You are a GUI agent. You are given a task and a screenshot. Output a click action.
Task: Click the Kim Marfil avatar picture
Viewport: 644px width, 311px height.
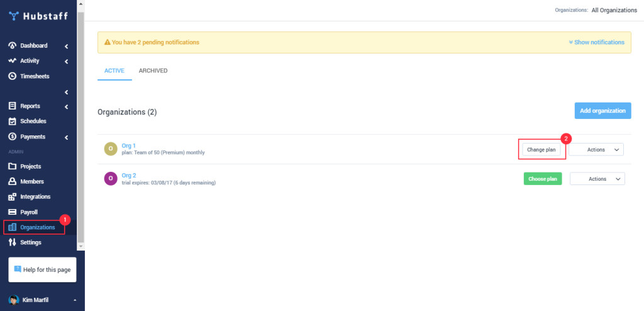tap(14, 300)
